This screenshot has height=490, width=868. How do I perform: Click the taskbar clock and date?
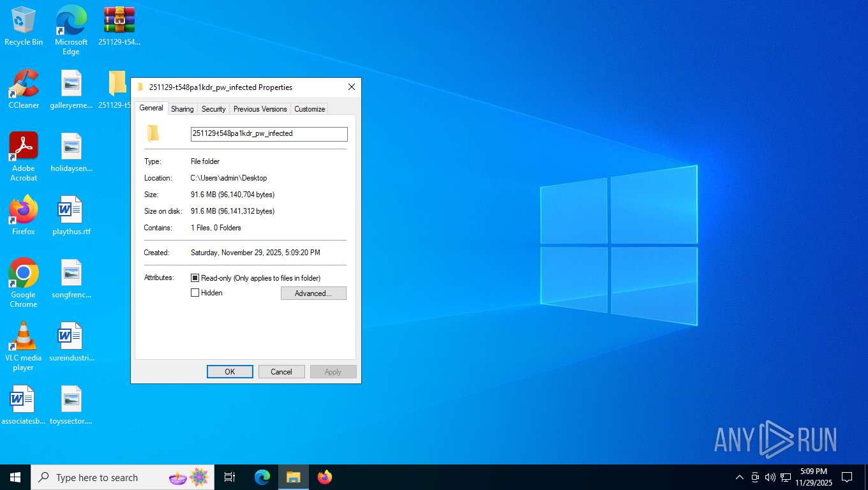click(x=814, y=477)
